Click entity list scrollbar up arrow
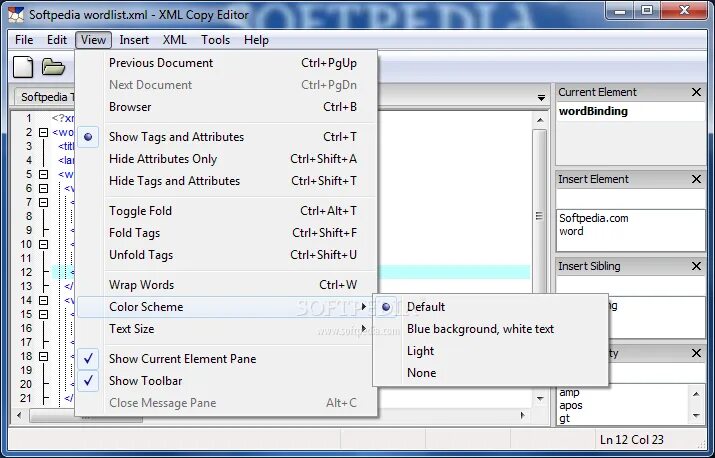The width and height of the screenshot is (715, 458). (696, 393)
